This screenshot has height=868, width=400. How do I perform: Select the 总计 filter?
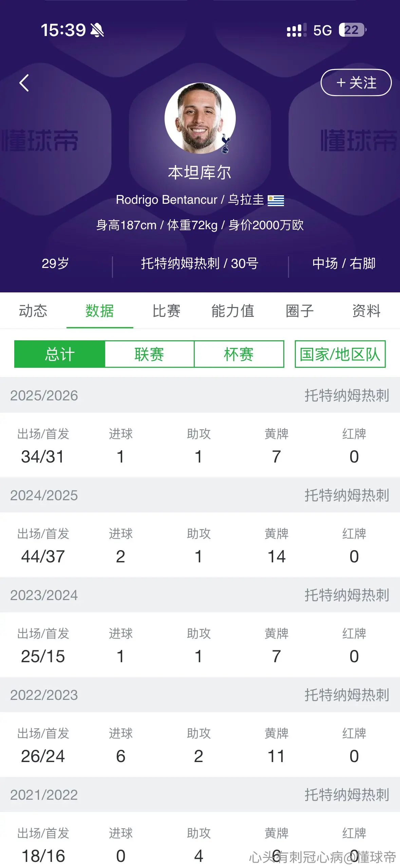point(60,354)
